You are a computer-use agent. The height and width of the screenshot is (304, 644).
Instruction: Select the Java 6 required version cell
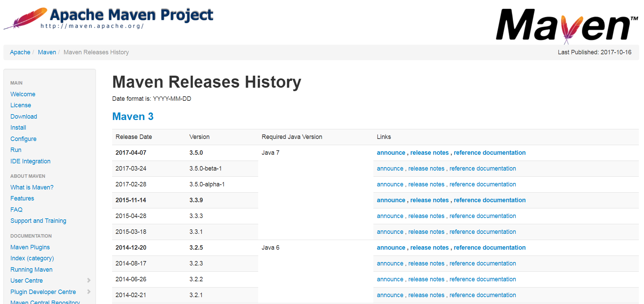316,271
